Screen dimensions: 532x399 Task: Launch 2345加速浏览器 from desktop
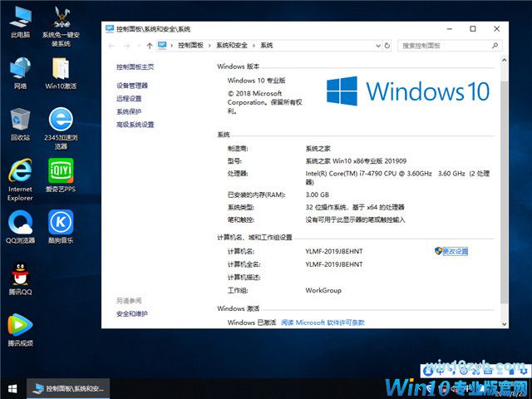click(x=61, y=129)
